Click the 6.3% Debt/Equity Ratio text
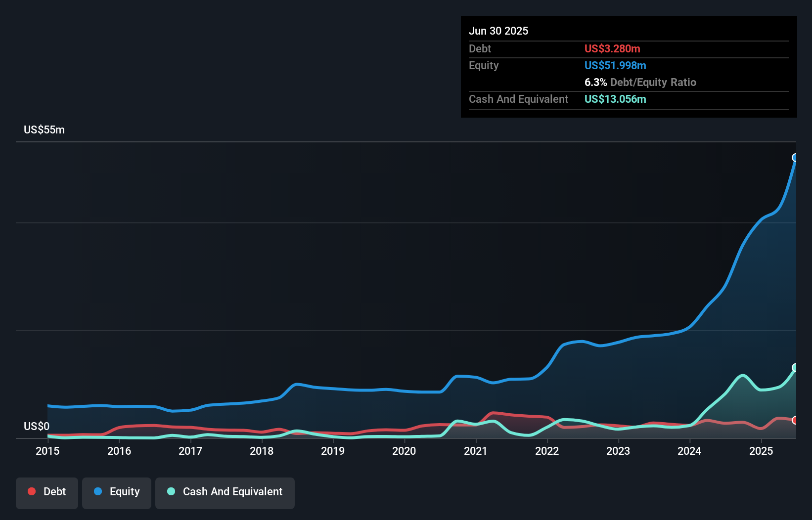Viewport: 812px width, 520px height. point(640,82)
